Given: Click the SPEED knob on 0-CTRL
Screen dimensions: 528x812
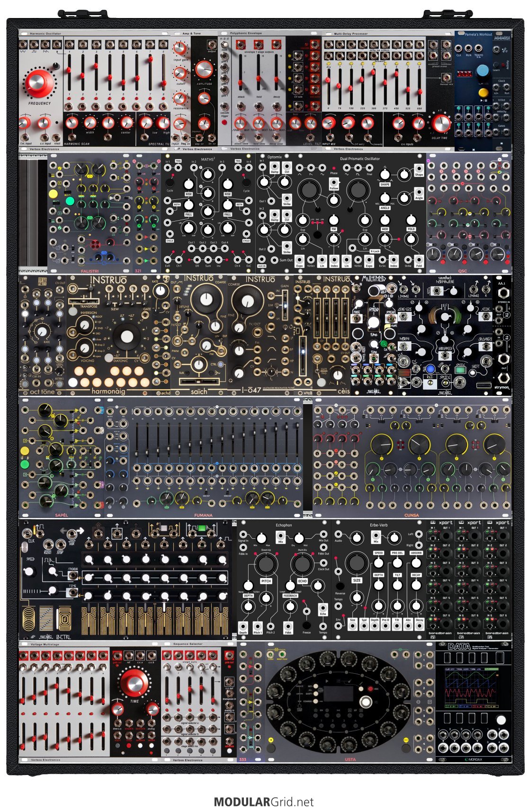Looking at the screenshot, I should pyautogui.click(x=30, y=571).
